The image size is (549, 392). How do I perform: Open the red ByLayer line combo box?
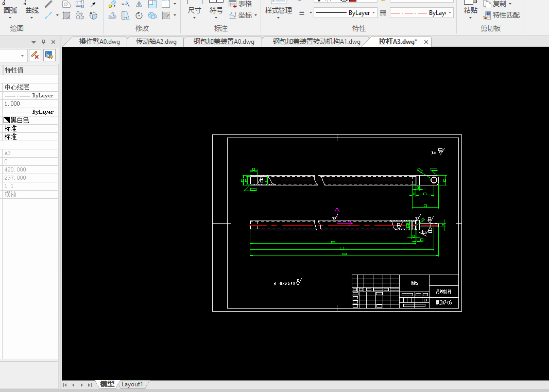(x=422, y=13)
